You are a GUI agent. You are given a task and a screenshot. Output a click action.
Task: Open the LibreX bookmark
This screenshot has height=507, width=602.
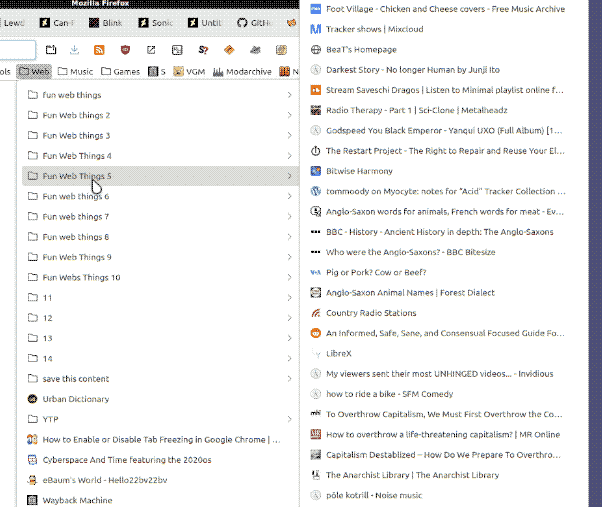(x=444, y=353)
